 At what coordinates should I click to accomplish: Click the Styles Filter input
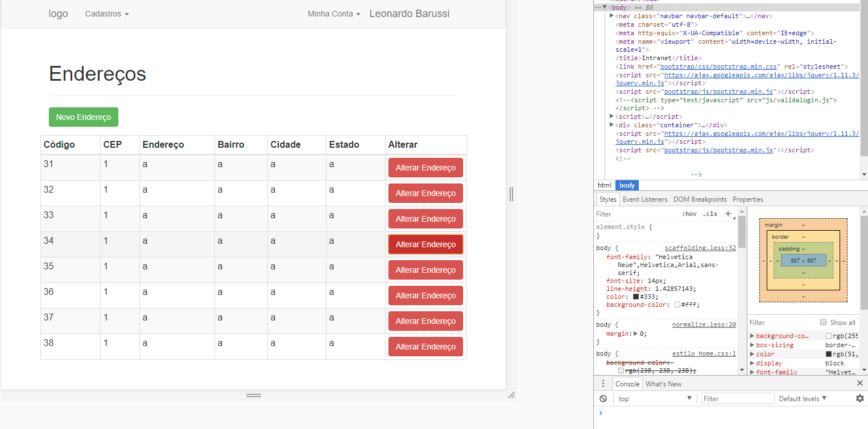point(636,214)
